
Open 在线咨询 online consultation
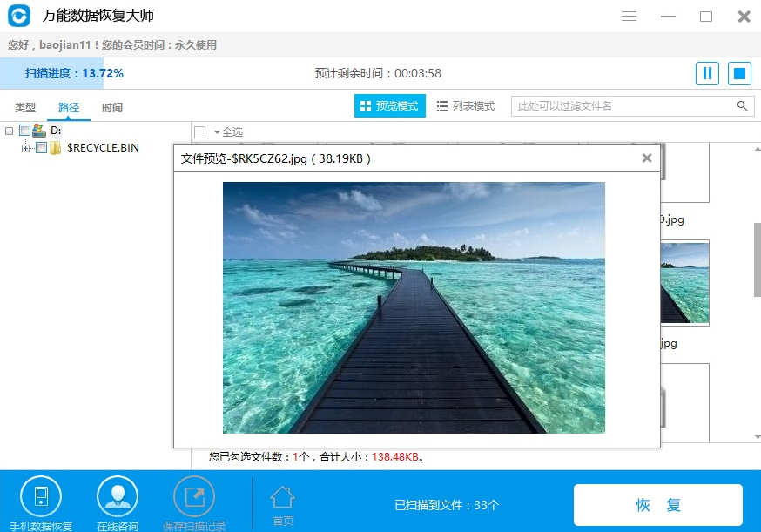click(117, 496)
